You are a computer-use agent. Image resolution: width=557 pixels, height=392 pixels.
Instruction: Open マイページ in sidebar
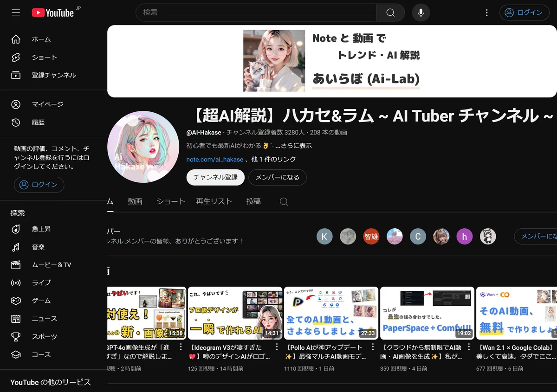[x=53, y=104]
